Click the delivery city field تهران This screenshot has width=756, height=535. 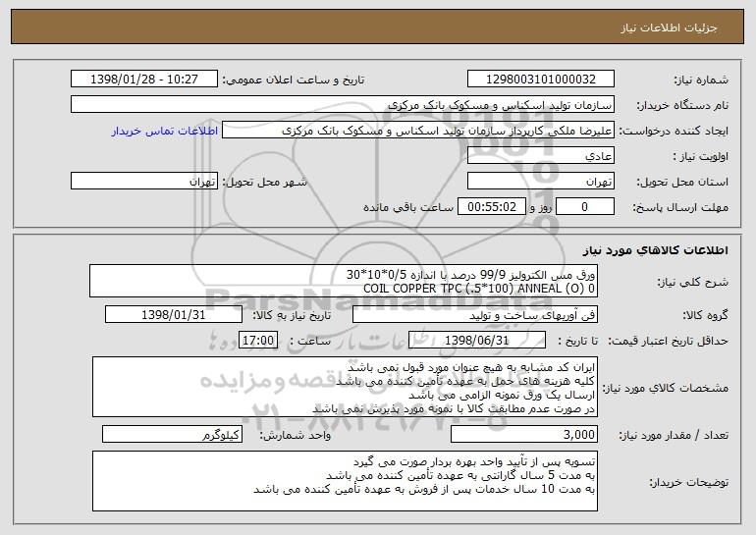pyautogui.click(x=144, y=182)
